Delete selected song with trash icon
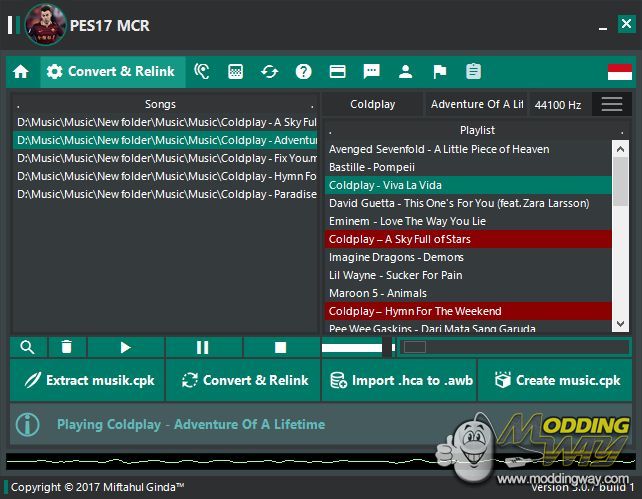 (66, 347)
